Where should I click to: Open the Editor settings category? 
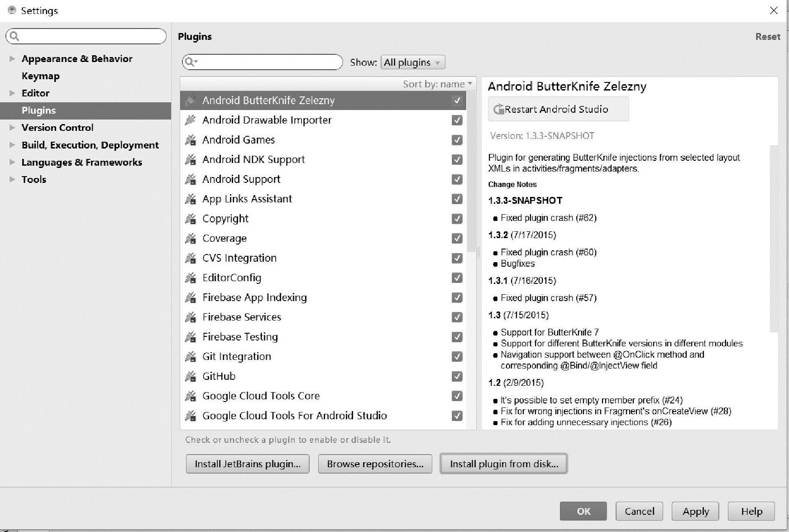coord(35,93)
